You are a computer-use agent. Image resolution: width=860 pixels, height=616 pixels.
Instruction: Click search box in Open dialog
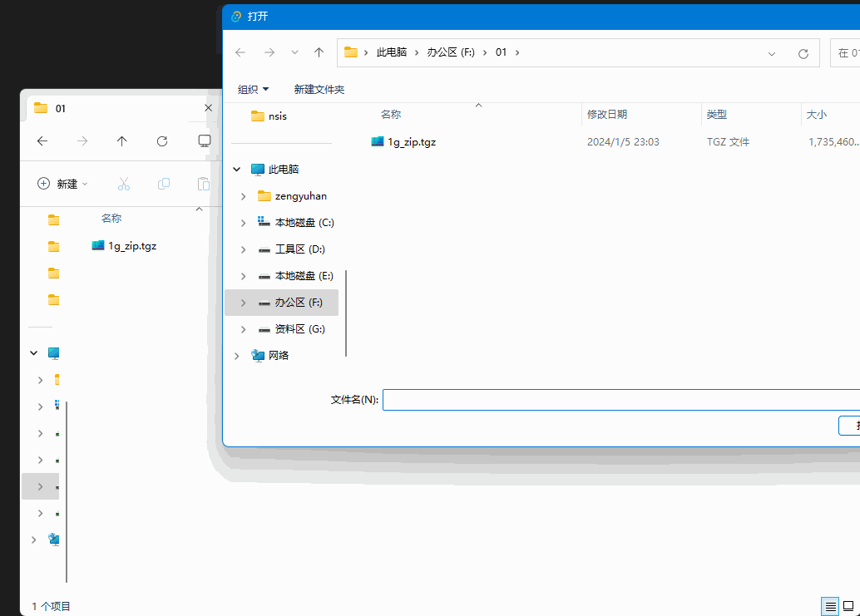(x=845, y=52)
